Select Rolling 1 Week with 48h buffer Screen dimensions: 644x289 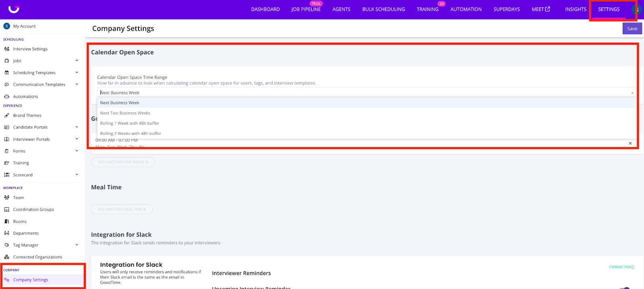pos(367,123)
